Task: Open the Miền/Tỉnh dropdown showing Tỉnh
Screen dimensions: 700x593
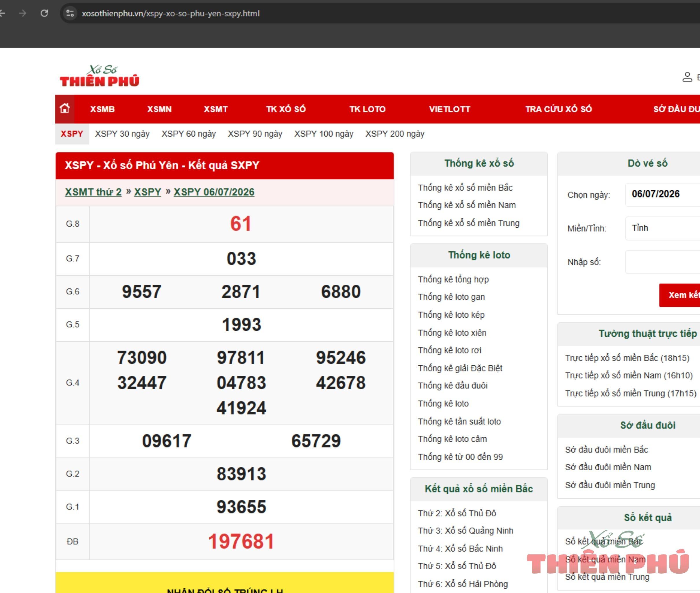Action: coord(662,228)
